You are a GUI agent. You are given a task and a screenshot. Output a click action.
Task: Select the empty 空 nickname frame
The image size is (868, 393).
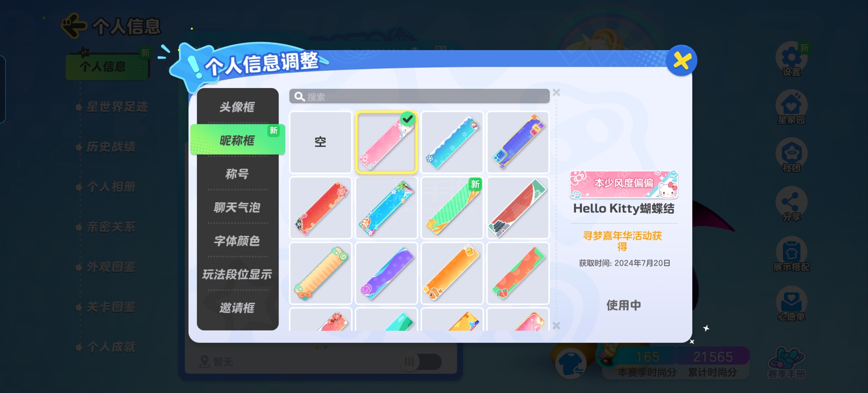click(320, 142)
